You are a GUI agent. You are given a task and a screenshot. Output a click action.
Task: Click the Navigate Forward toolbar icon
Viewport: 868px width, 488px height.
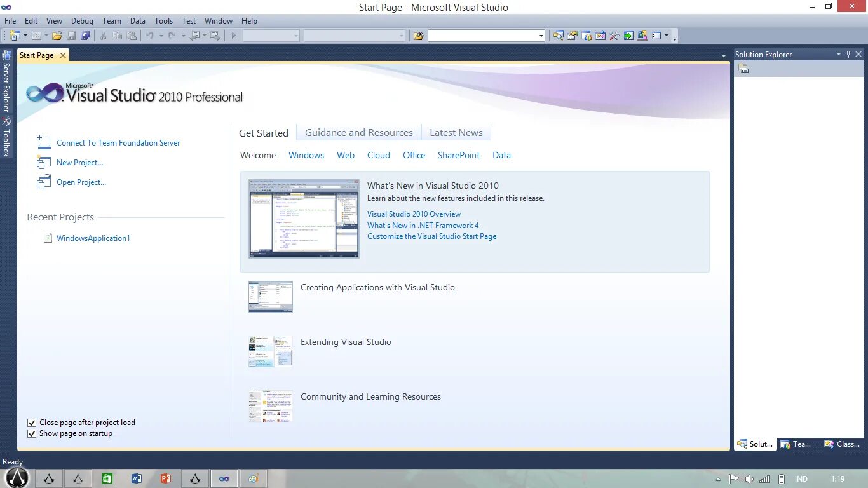pyautogui.click(x=215, y=36)
